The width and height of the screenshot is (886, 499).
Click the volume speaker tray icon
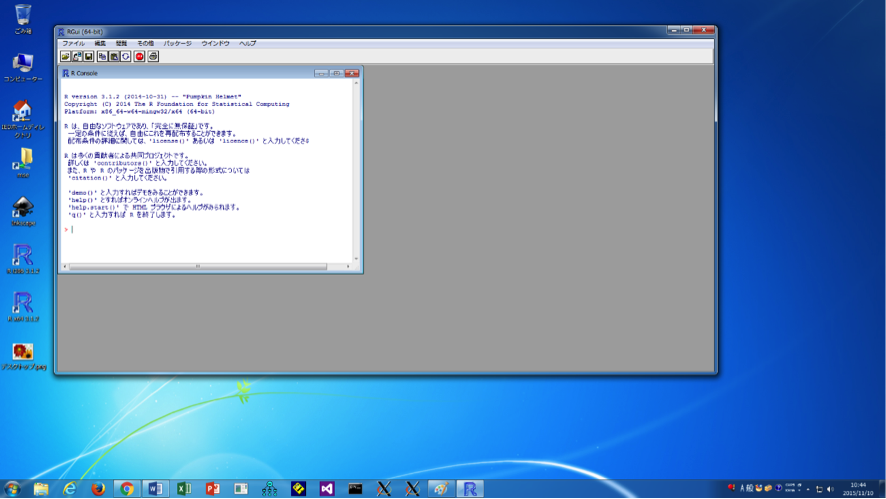click(x=830, y=489)
